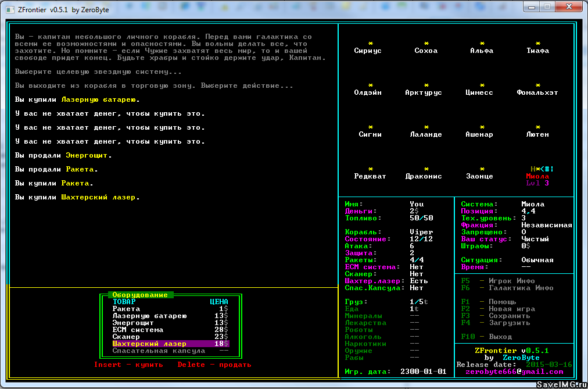Select the Фомальхэт star system

(x=537, y=92)
